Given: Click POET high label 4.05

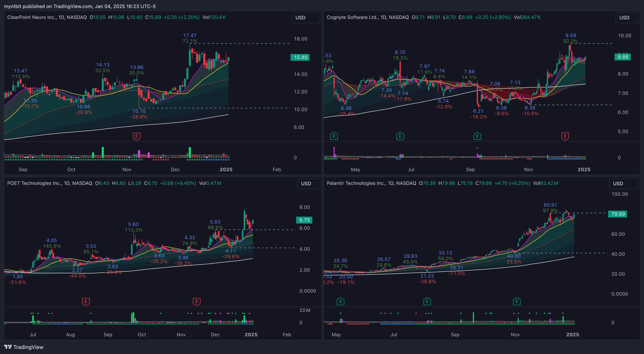Looking at the screenshot, I should 52,241.
